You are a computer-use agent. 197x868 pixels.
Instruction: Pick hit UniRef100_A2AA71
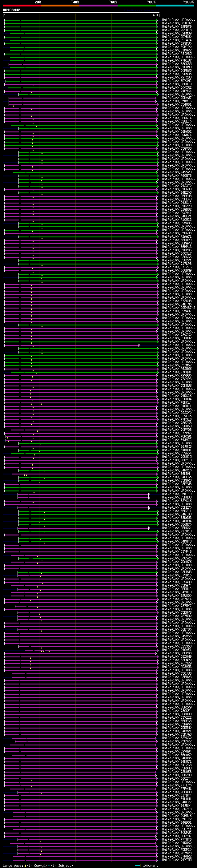pos(176,236)
